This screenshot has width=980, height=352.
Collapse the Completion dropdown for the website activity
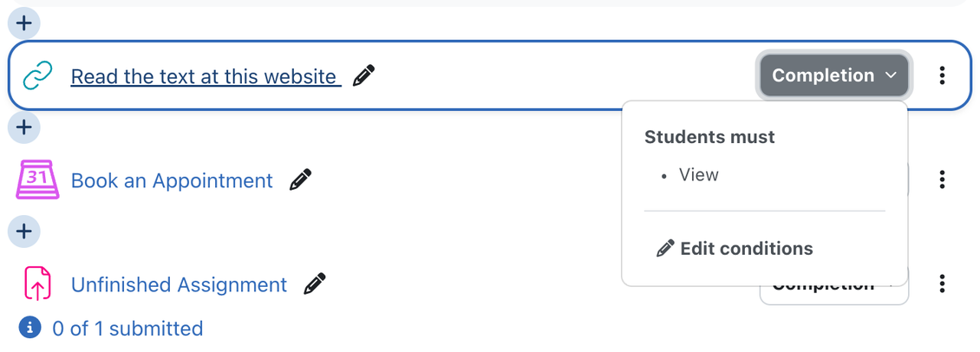pyautogui.click(x=833, y=75)
